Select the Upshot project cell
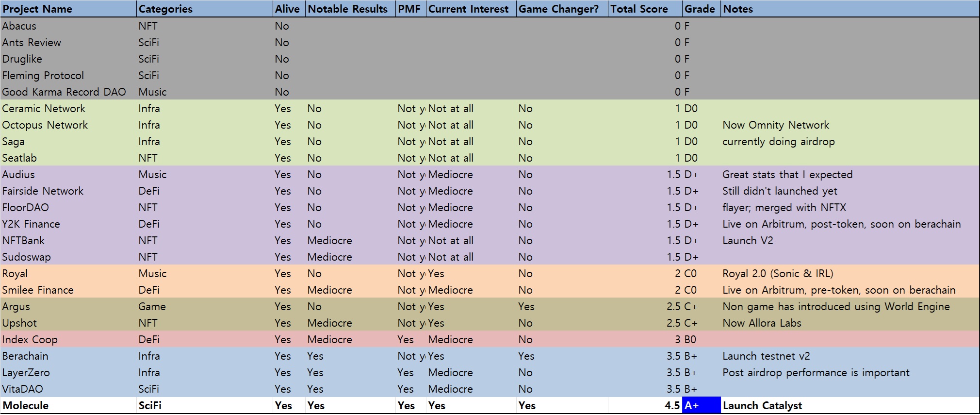 pos(68,323)
